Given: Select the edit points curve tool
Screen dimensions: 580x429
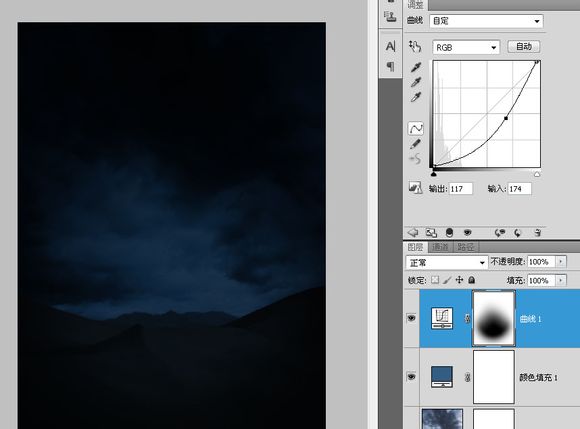Looking at the screenshot, I should [416, 129].
